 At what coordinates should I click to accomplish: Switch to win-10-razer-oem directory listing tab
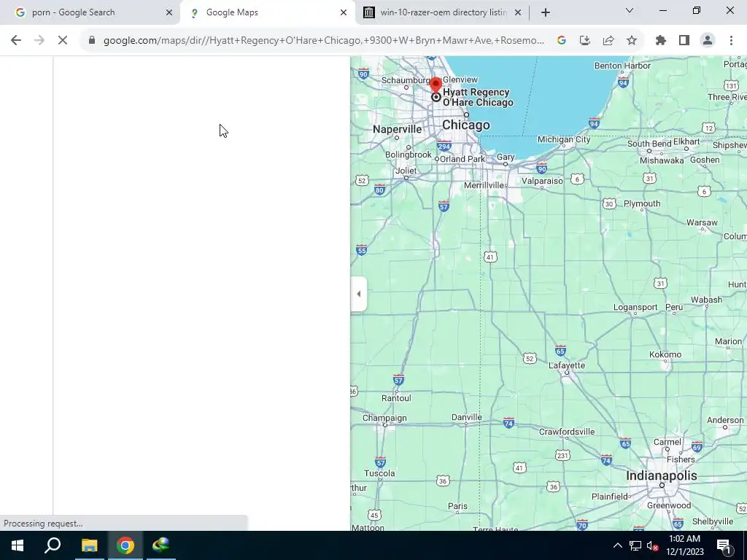pyautogui.click(x=443, y=12)
